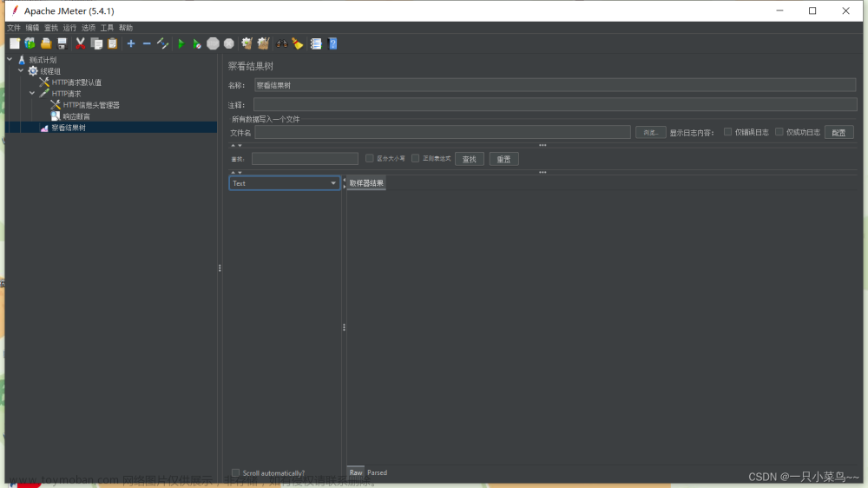Open the 工具 menu
This screenshot has height=488, width=868.
(x=107, y=28)
